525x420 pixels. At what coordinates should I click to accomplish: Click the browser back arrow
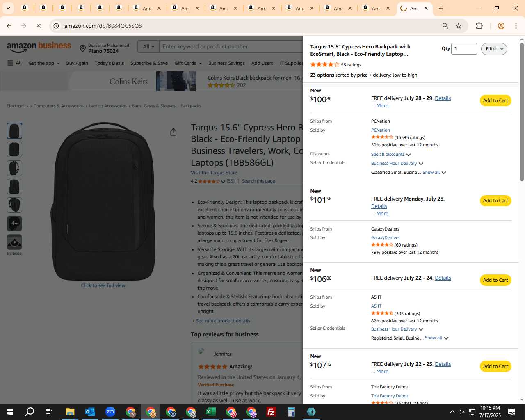9,26
